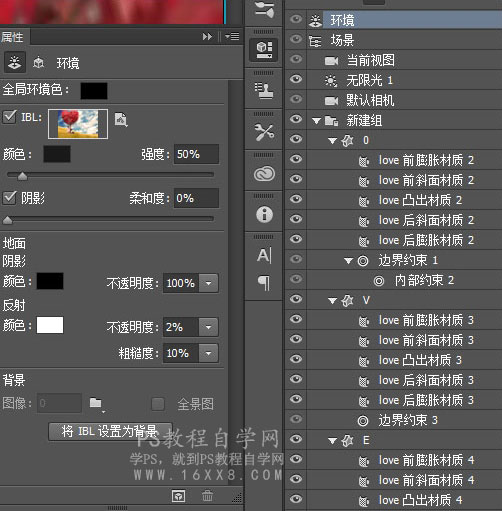The width and height of the screenshot is (502, 511).
Task: Click the 将 IBL 设置为背景 button
Action: (x=110, y=431)
